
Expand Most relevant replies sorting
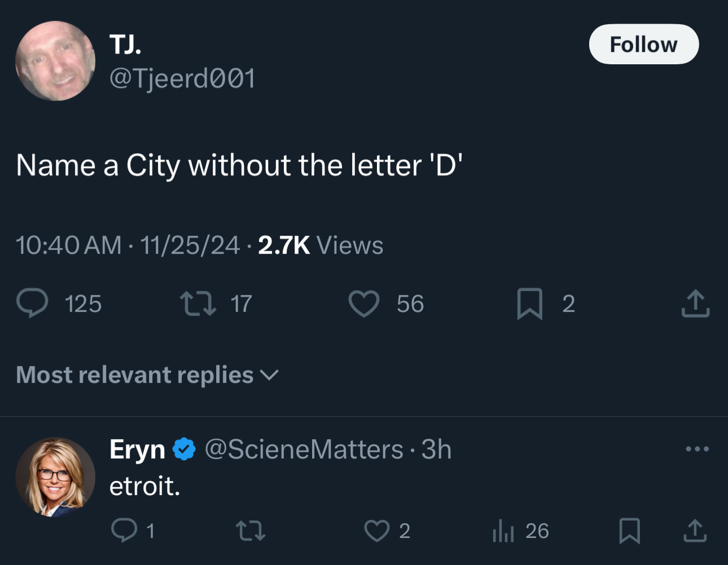pos(147,375)
